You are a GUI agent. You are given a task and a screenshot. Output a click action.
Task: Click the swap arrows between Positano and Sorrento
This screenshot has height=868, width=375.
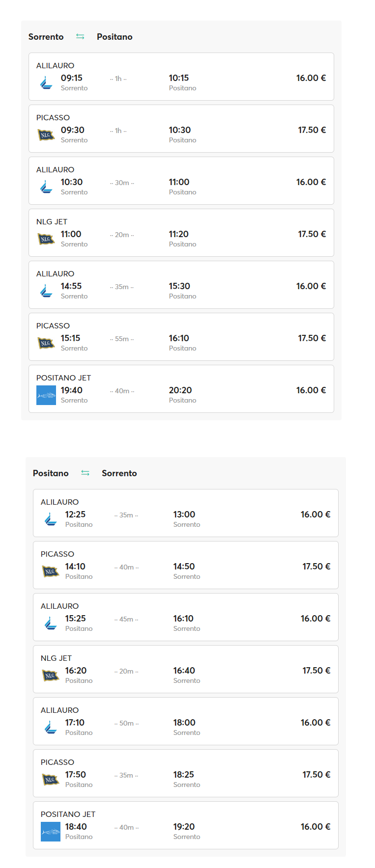click(x=85, y=473)
